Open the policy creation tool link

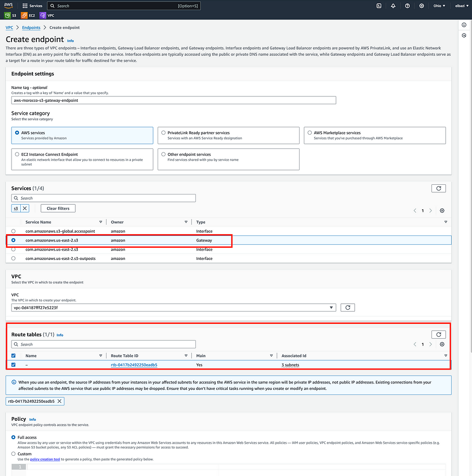pyautogui.click(x=45, y=459)
